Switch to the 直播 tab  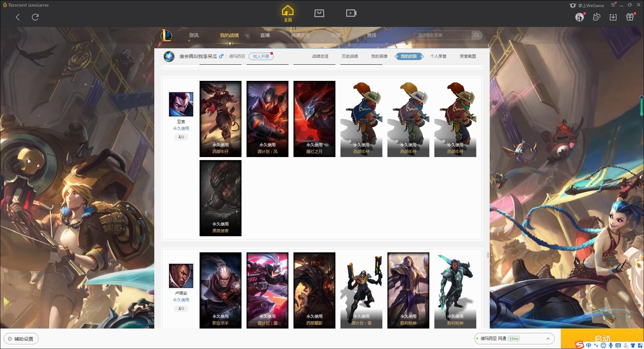[265, 35]
